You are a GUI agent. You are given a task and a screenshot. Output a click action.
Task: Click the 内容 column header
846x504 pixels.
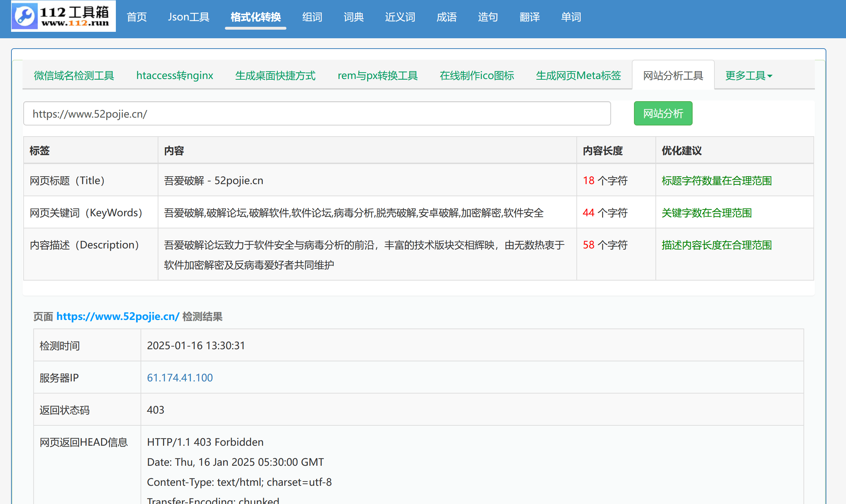click(174, 150)
